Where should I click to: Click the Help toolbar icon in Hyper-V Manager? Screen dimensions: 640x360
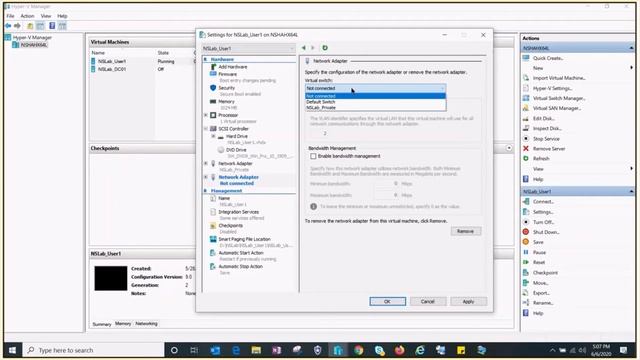click(52, 26)
